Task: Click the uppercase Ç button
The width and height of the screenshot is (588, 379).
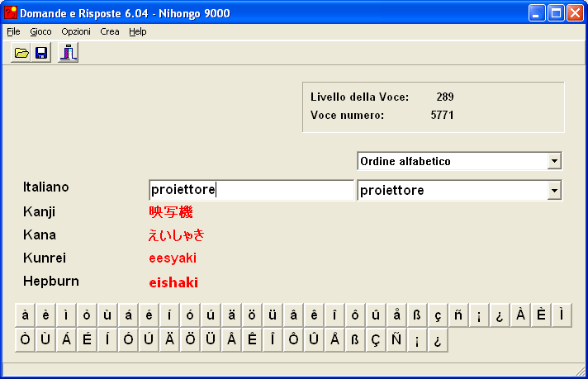Action: tap(376, 340)
